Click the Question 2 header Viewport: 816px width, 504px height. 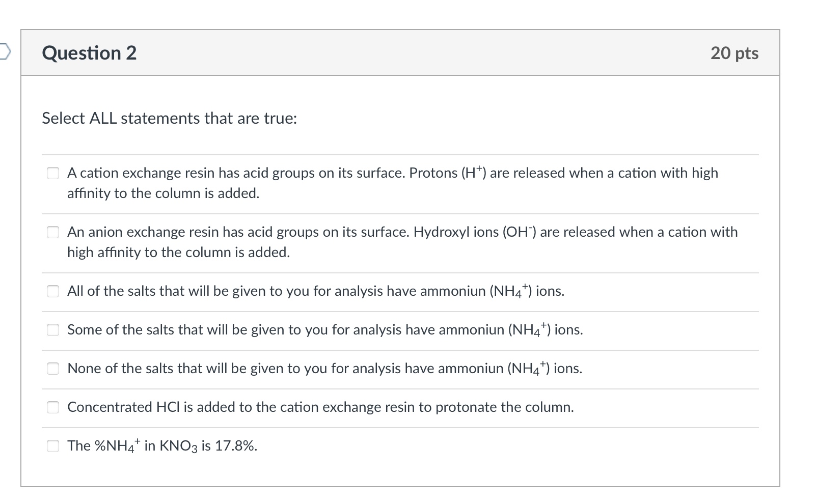[90, 52]
